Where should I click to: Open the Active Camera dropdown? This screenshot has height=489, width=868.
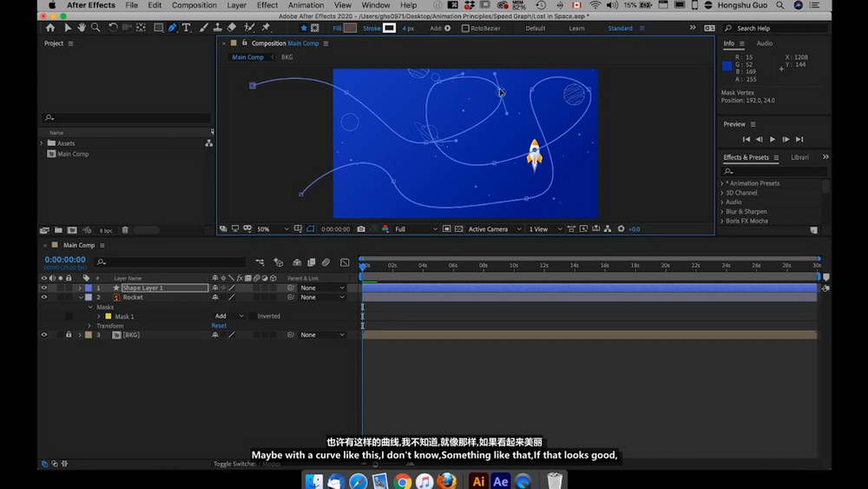coord(495,228)
